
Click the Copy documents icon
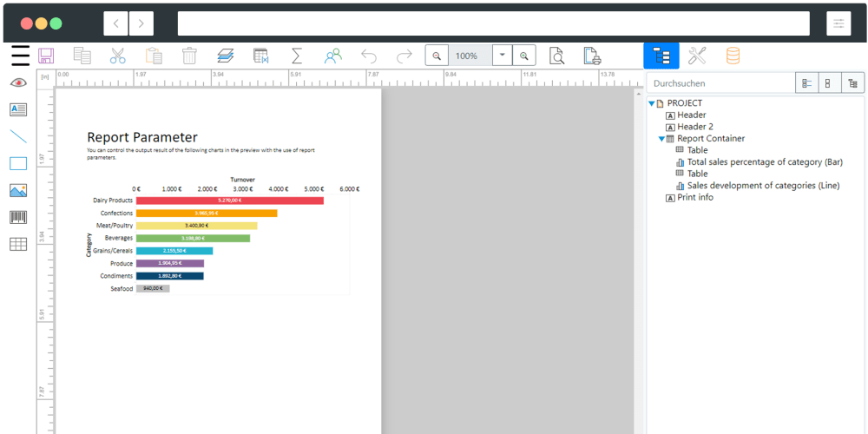[x=82, y=56]
